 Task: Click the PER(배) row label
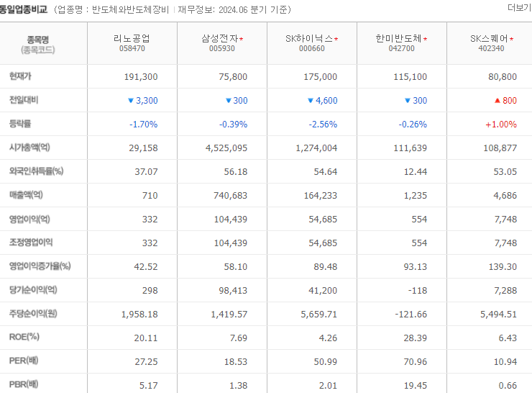click(x=24, y=361)
